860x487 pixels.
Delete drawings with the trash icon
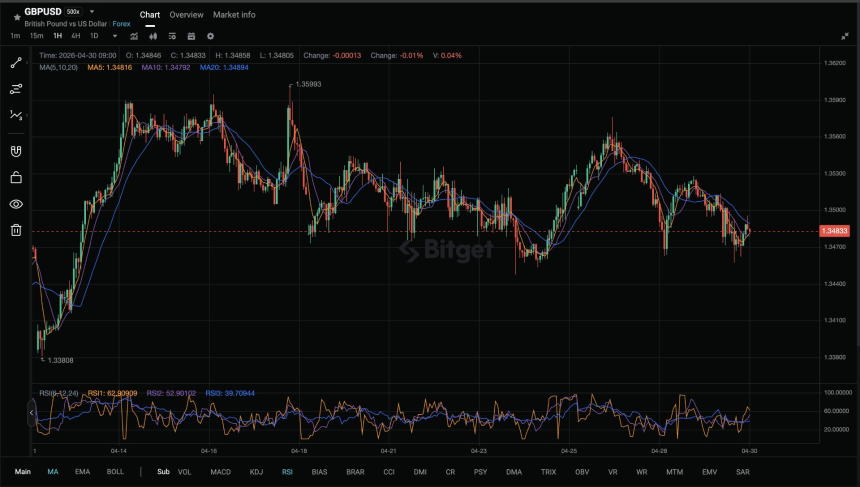click(16, 230)
